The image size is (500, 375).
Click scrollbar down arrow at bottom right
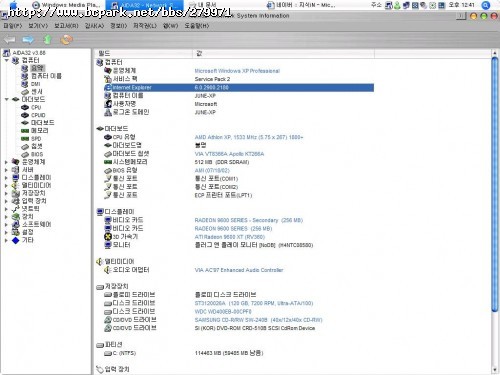point(495,370)
